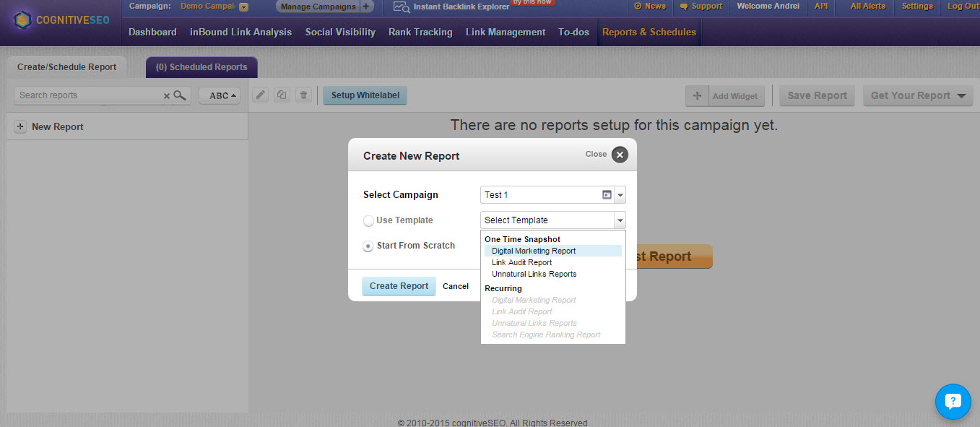Collapse the Select Template dropdown arrow
This screenshot has height=427, width=980.
coord(620,220)
